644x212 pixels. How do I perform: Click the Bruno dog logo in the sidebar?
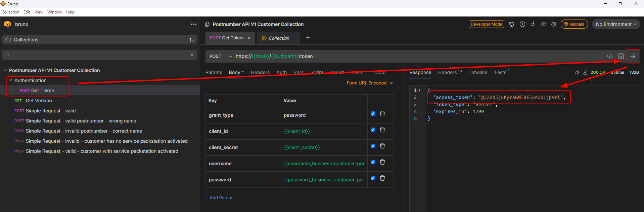(x=7, y=24)
